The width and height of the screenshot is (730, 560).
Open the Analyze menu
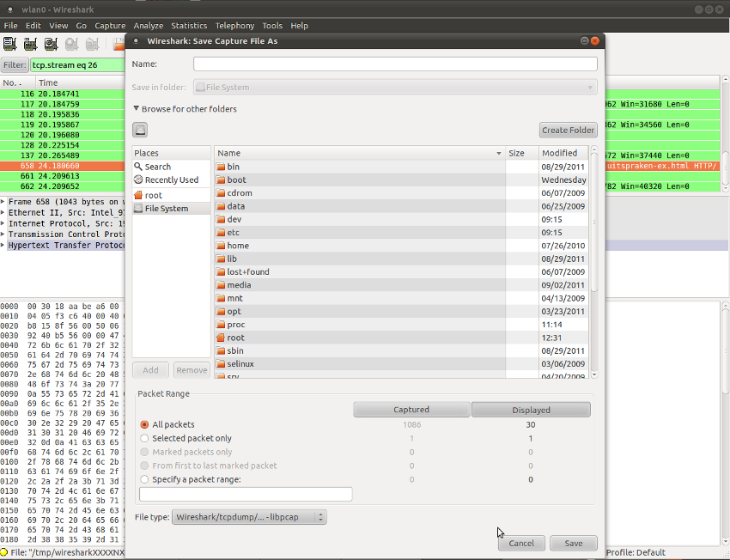[x=148, y=26]
